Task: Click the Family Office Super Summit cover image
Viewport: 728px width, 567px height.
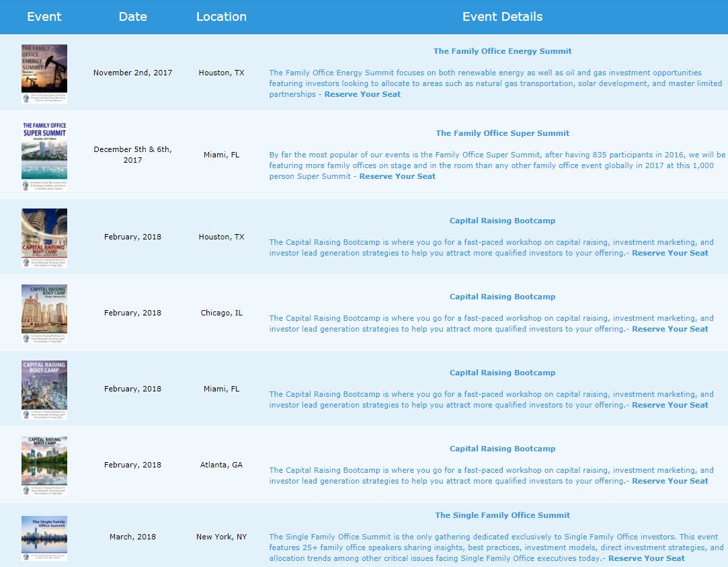Action: click(x=44, y=155)
